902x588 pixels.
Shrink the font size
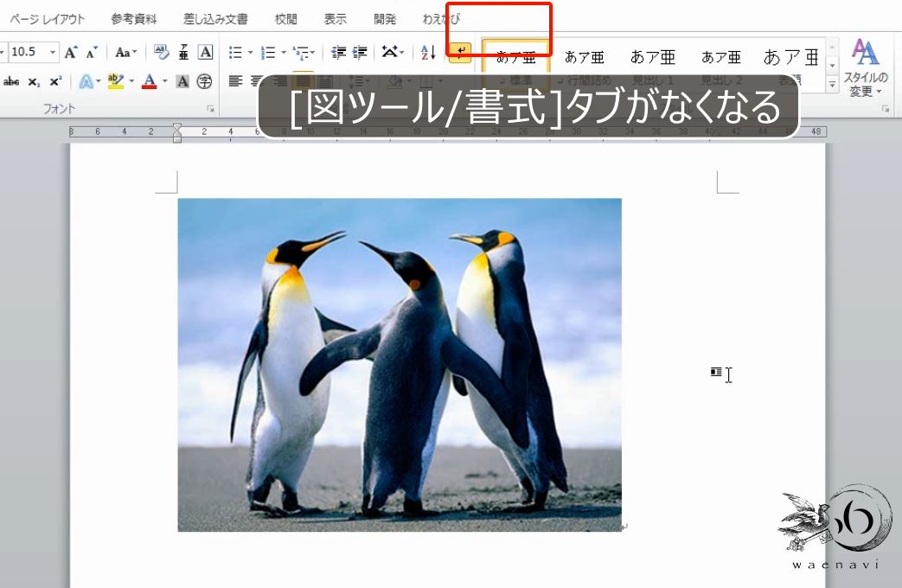(92, 53)
